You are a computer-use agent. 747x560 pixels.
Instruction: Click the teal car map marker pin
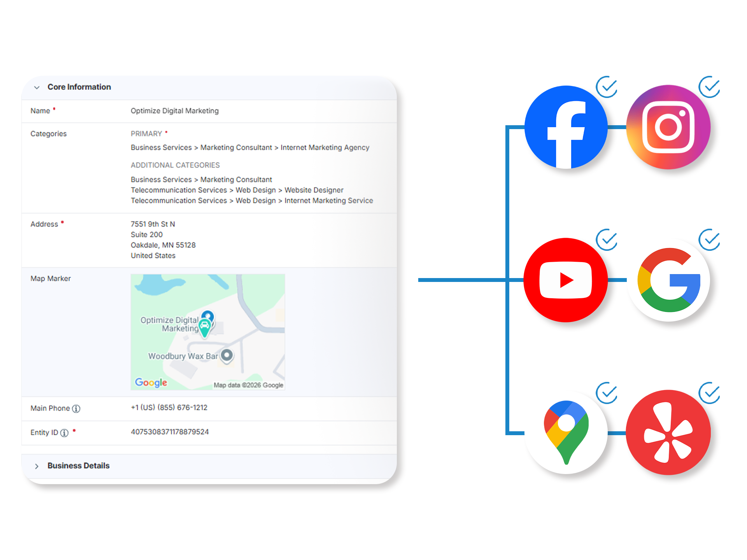click(205, 329)
